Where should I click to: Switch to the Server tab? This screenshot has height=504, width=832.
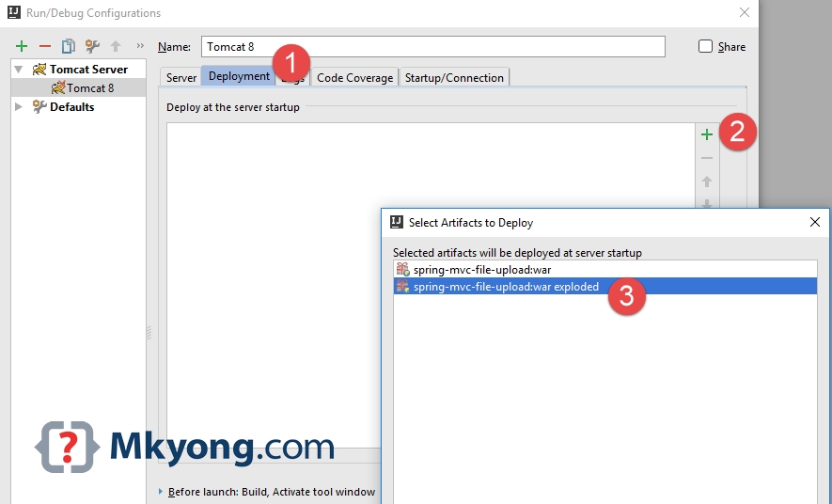coord(181,78)
